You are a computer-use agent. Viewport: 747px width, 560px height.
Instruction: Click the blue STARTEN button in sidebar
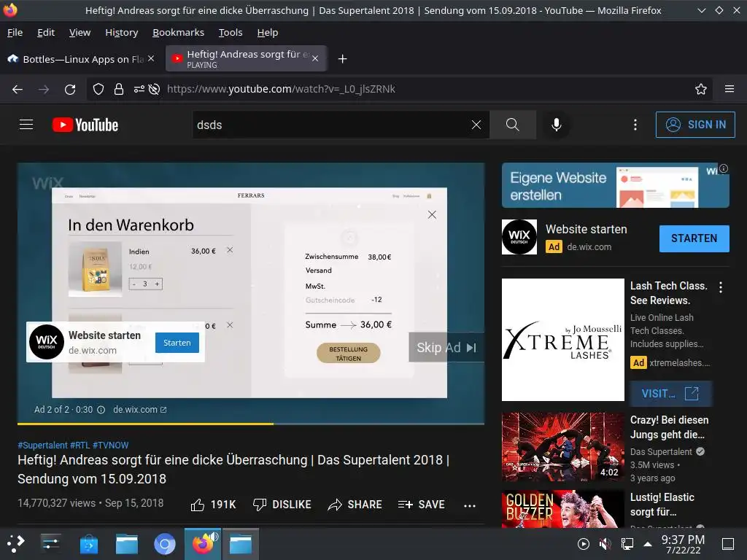point(694,238)
